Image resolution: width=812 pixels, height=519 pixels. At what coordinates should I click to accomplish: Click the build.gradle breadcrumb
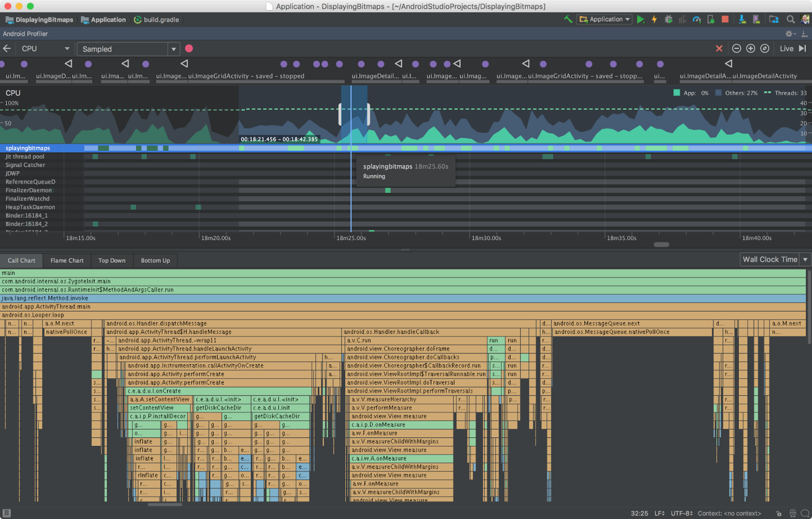coord(161,20)
